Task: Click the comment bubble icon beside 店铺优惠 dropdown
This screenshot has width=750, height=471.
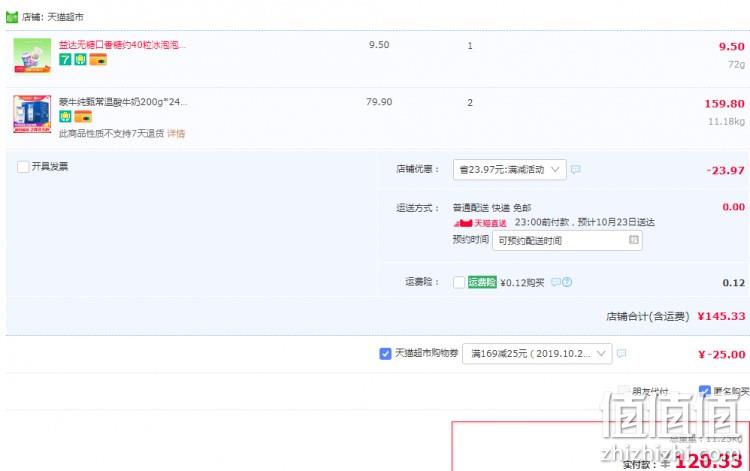Action: (575, 169)
